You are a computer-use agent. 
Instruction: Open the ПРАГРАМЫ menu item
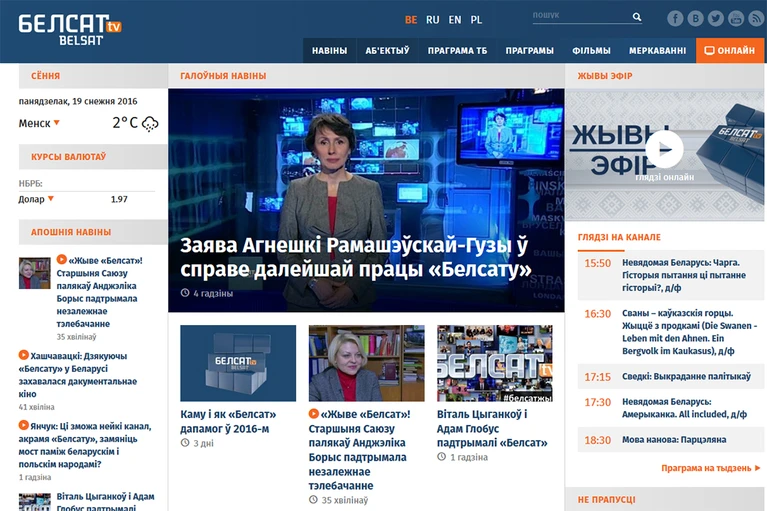pos(530,50)
